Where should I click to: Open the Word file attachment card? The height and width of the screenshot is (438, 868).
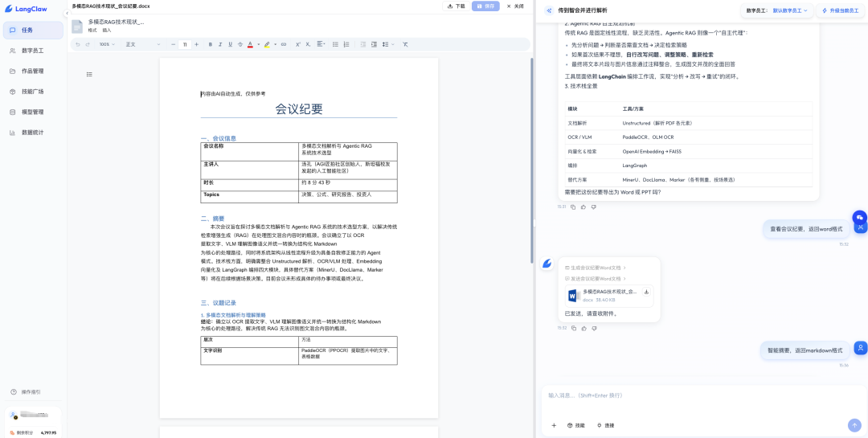point(609,296)
